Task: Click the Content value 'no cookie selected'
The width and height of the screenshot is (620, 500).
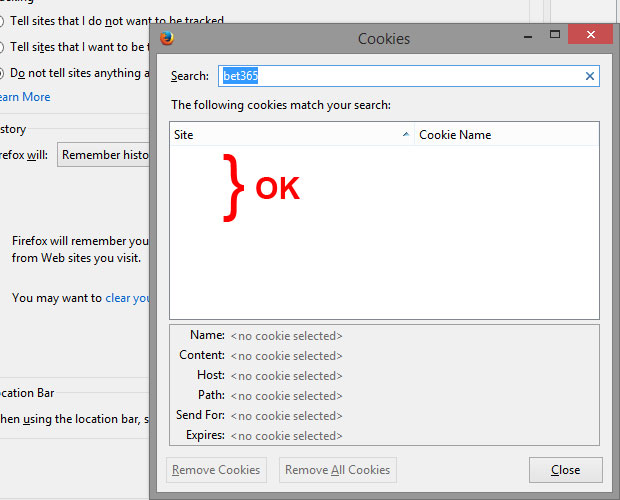Action: 286,356
